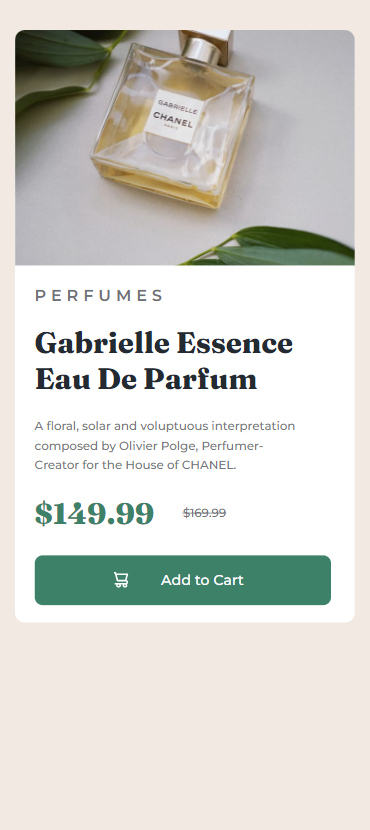
Task: Click the product description paragraph
Action: pyautogui.click(x=165, y=446)
